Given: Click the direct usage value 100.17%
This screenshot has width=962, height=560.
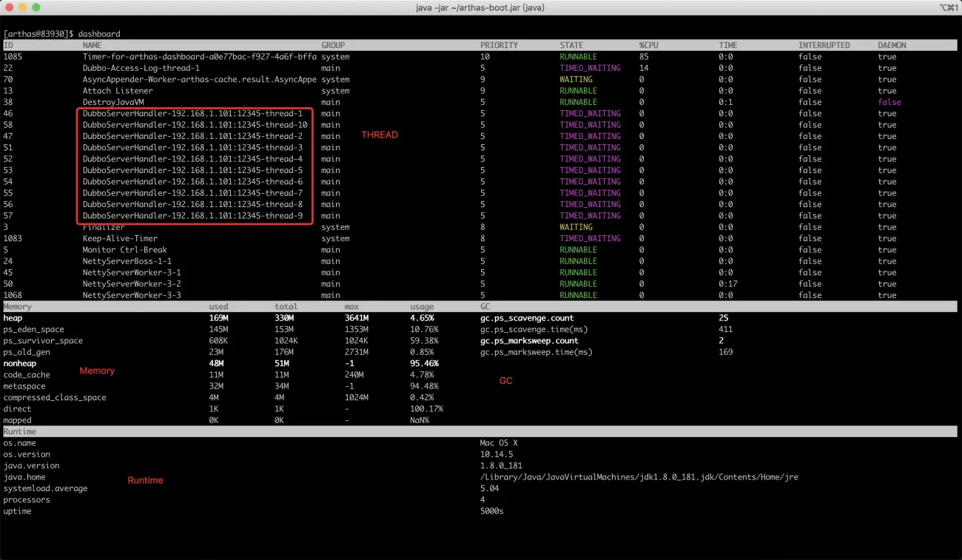Looking at the screenshot, I should [x=427, y=409].
